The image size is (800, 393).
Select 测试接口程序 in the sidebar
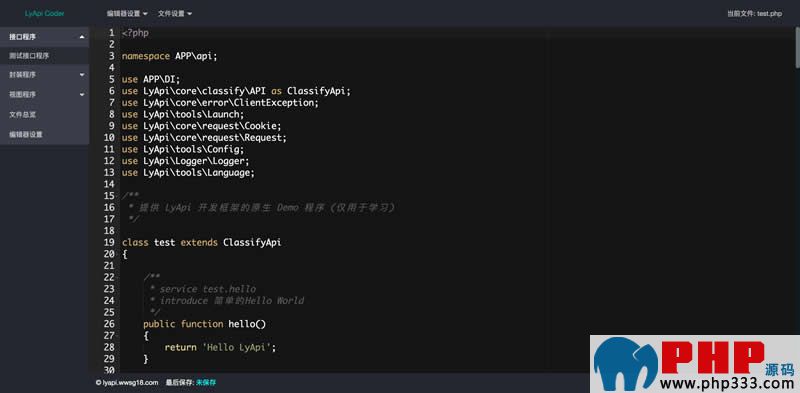pyautogui.click(x=44, y=56)
